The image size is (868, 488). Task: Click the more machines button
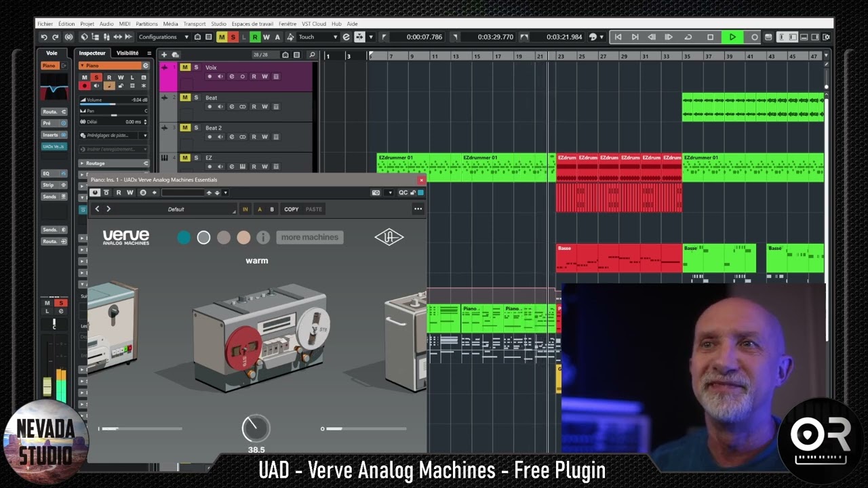[310, 237]
